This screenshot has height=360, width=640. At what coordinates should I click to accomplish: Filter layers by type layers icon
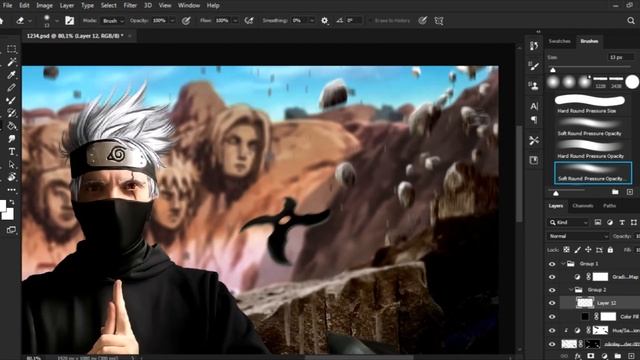tap(622, 222)
